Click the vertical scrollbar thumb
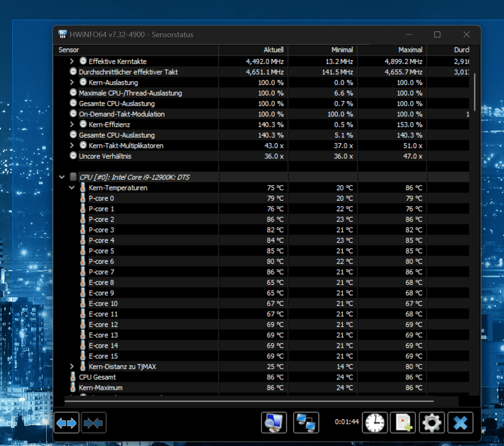 click(x=475, y=92)
